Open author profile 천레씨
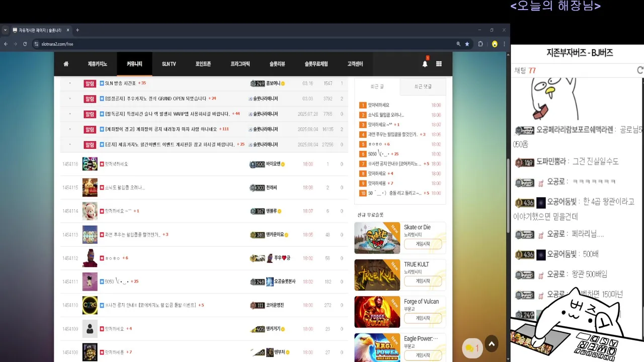 point(271,188)
